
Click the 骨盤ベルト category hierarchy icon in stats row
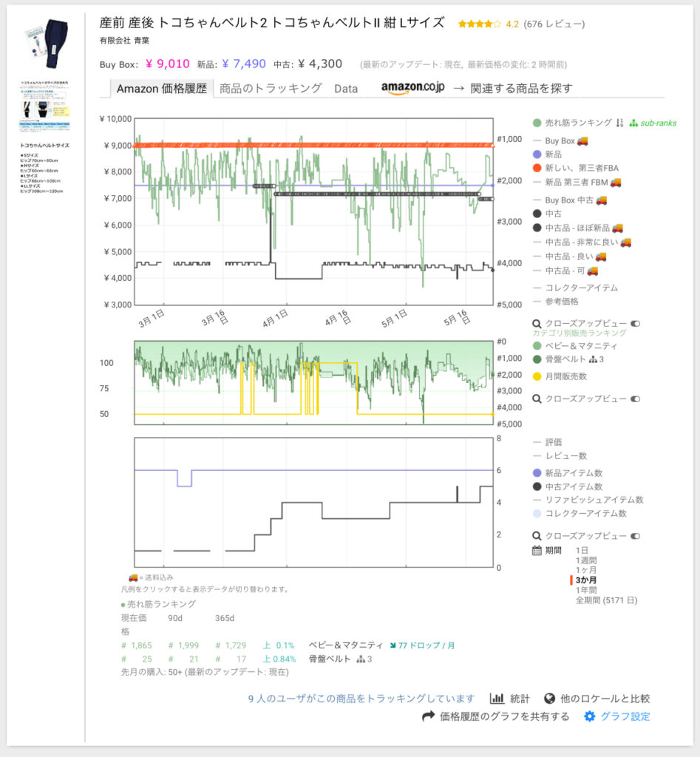click(361, 659)
